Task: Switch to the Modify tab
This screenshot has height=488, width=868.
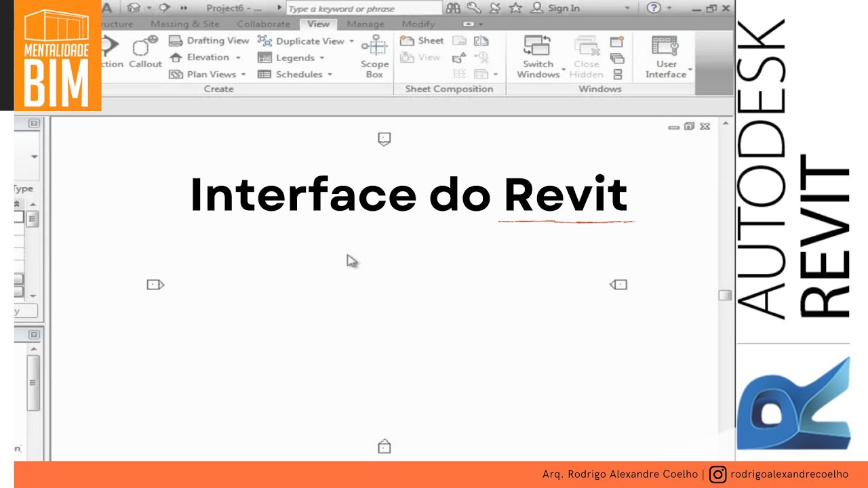Action: pyautogui.click(x=418, y=24)
